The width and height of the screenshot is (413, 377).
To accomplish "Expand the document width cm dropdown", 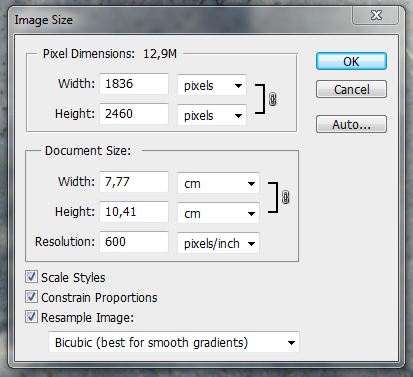I will tap(218, 183).
